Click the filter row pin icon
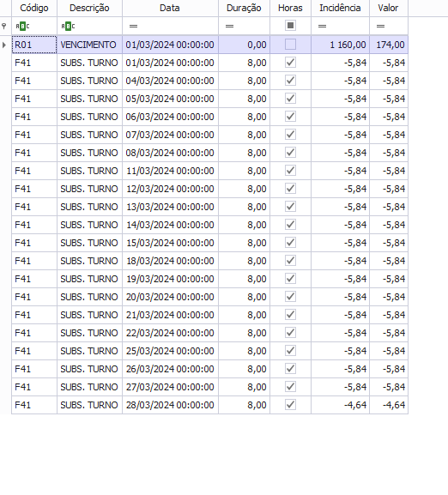This screenshot has width=448, height=495. coord(3,26)
